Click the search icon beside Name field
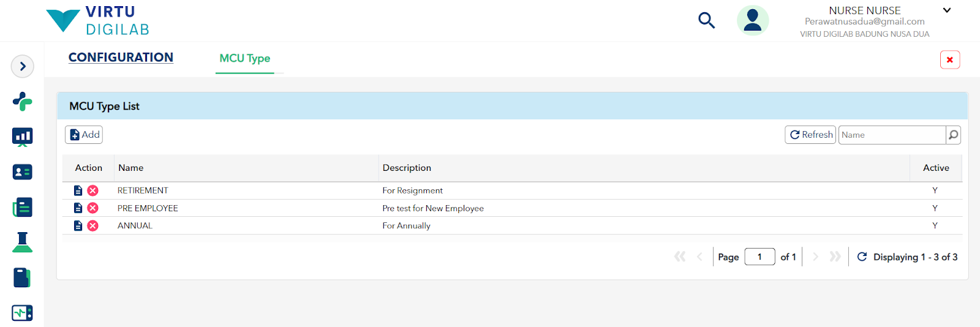The image size is (980, 327). point(953,135)
